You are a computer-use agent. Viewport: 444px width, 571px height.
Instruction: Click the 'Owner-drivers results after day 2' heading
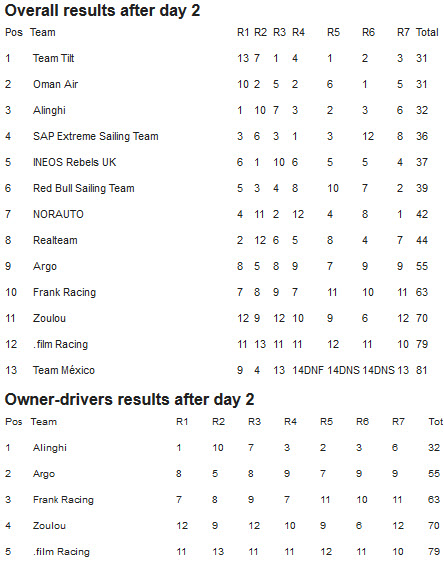[129, 399]
